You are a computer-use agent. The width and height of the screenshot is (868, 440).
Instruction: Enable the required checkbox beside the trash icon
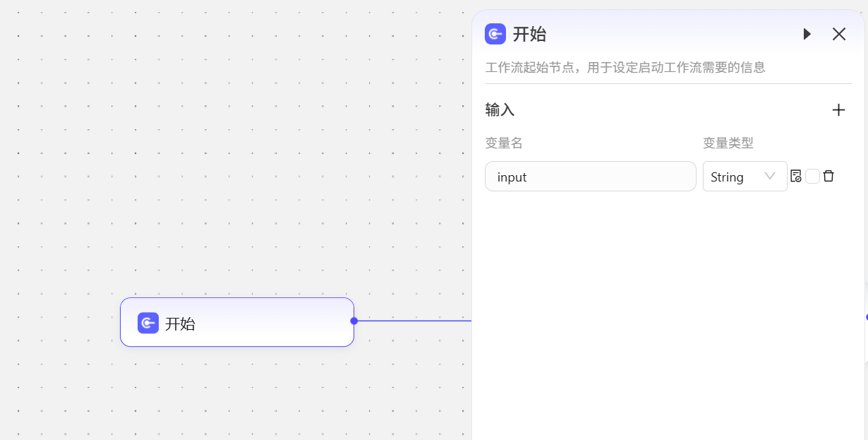(812, 176)
